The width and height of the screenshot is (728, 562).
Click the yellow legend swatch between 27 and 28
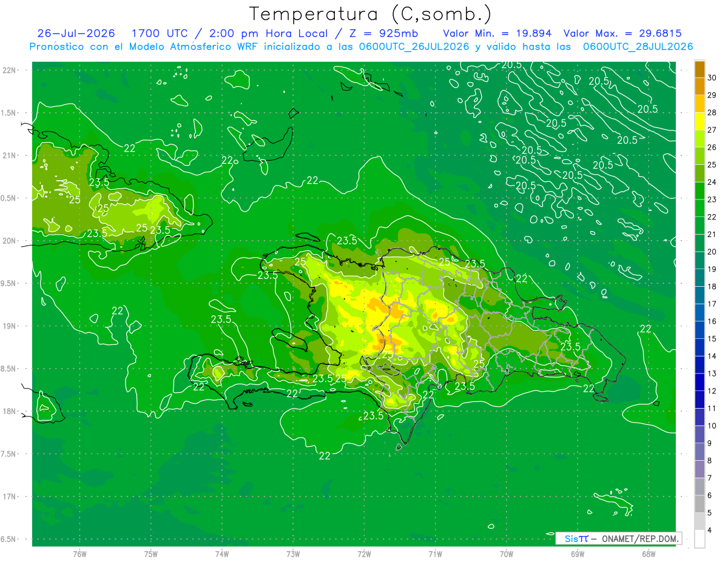point(699,121)
